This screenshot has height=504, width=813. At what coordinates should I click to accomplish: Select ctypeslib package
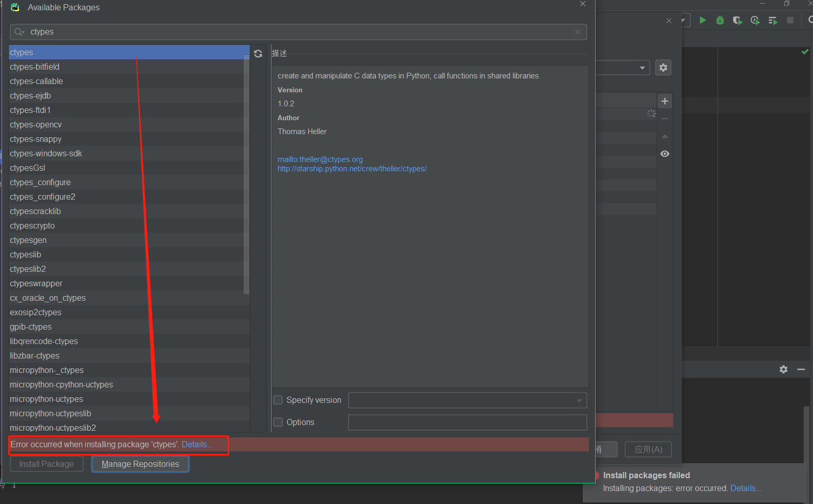tap(129, 254)
